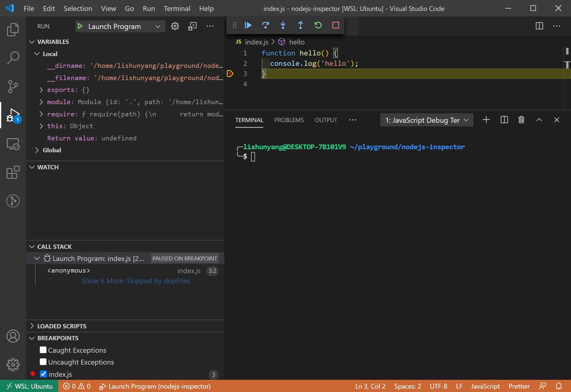Change language mode from JavaScript
The width and height of the screenshot is (571, 392).
click(x=485, y=386)
